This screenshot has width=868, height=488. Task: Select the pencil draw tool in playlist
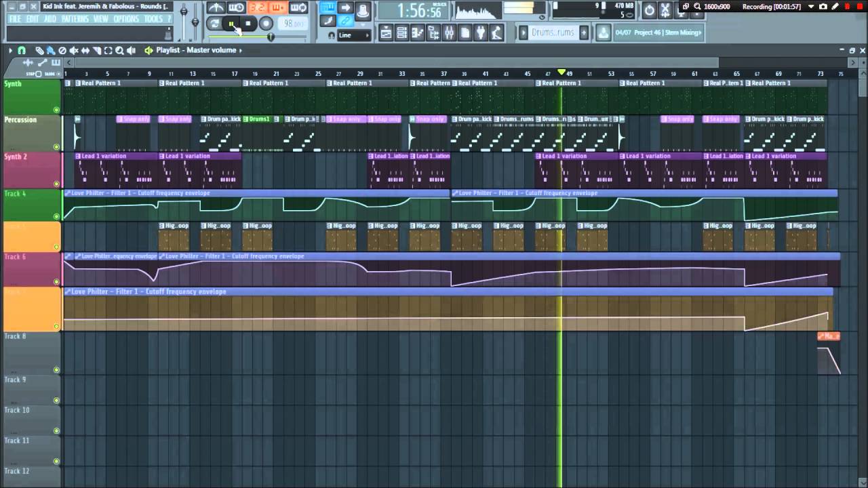click(x=39, y=50)
